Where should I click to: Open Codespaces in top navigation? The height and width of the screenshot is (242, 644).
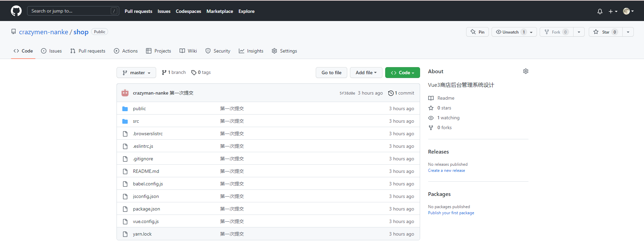pos(188,11)
